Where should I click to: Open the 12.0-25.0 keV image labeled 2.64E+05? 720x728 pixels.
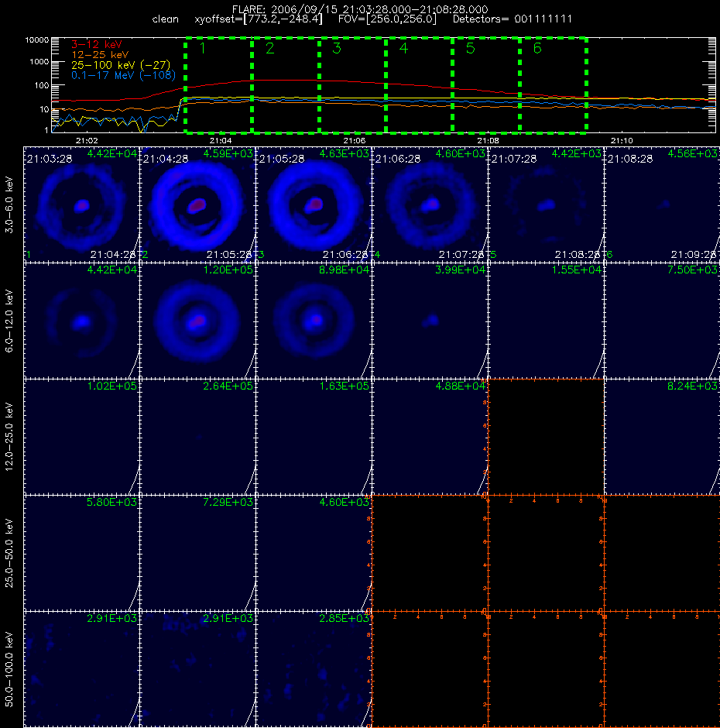point(197,437)
